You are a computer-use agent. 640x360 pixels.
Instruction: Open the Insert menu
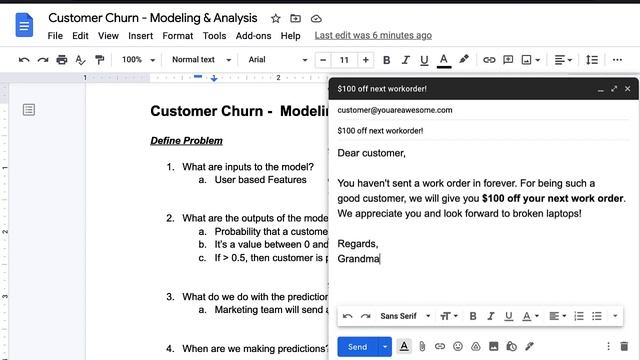[140, 36]
